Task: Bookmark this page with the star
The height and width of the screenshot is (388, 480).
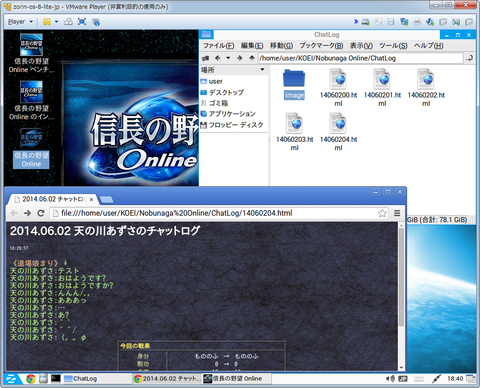Action: [x=382, y=213]
